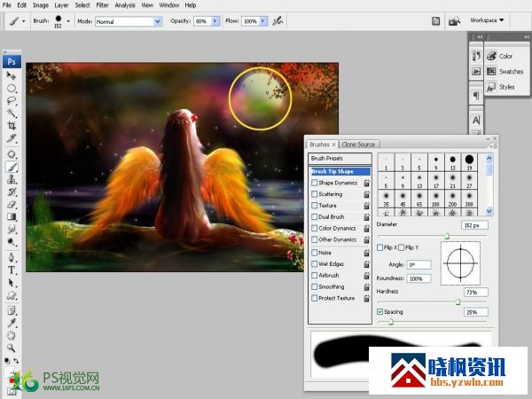532x399 pixels.
Task: Select the Type tool
Action: pyautogui.click(x=12, y=270)
